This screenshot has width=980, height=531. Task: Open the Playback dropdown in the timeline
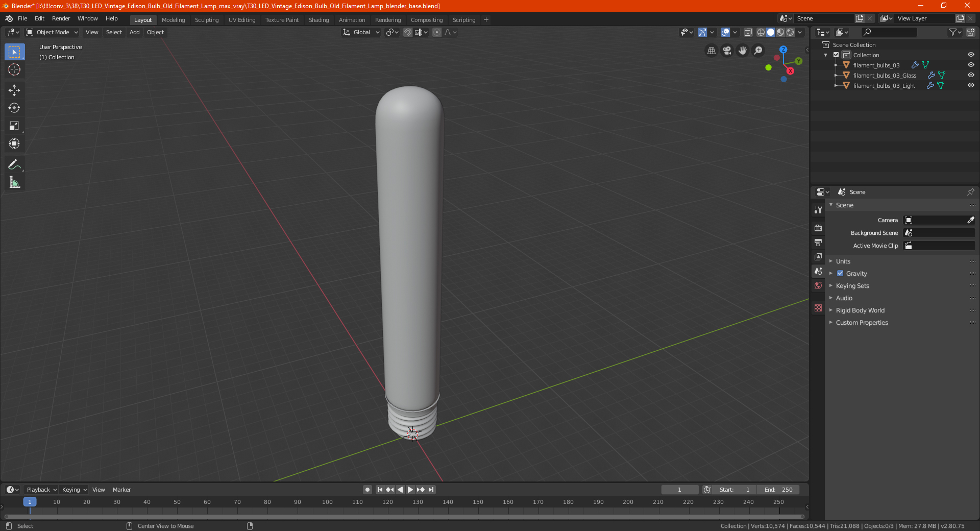pos(42,490)
